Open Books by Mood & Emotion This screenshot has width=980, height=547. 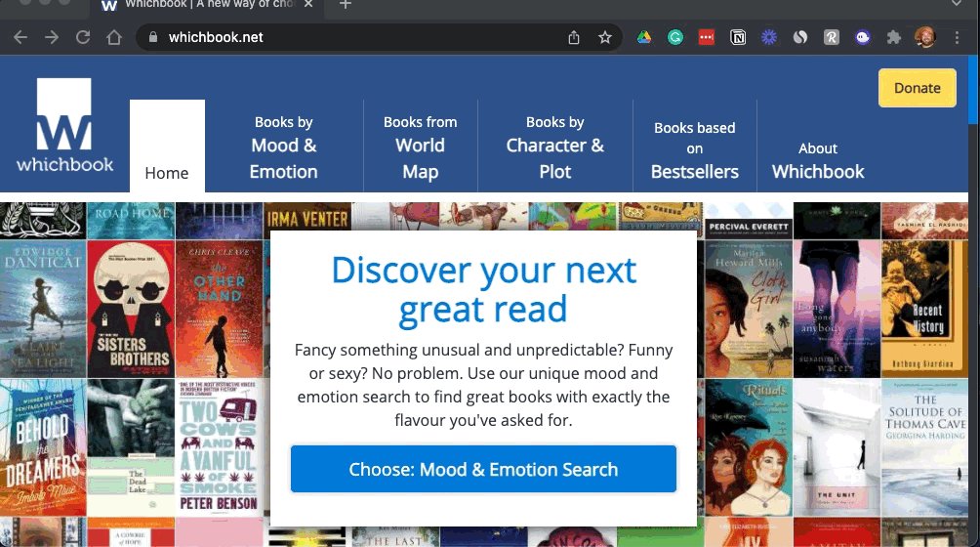coord(284,147)
